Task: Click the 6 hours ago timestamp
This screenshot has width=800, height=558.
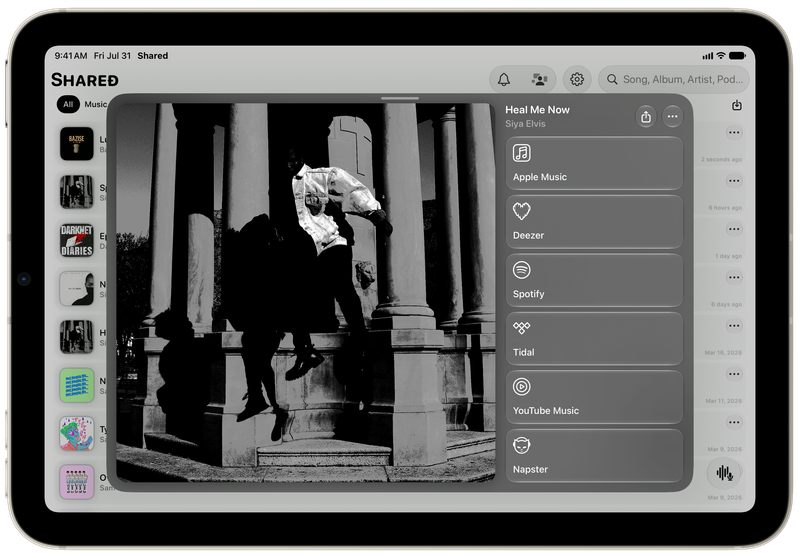Action: (x=725, y=208)
